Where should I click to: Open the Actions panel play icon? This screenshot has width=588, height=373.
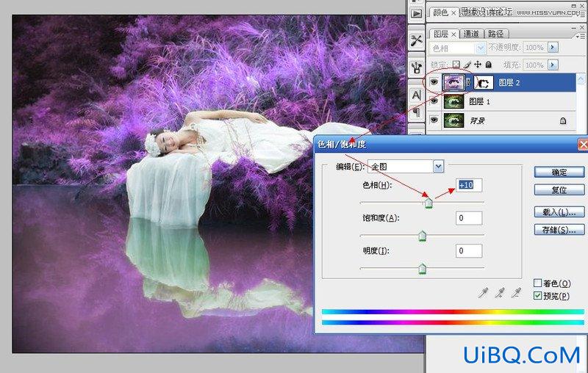coord(416,14)
